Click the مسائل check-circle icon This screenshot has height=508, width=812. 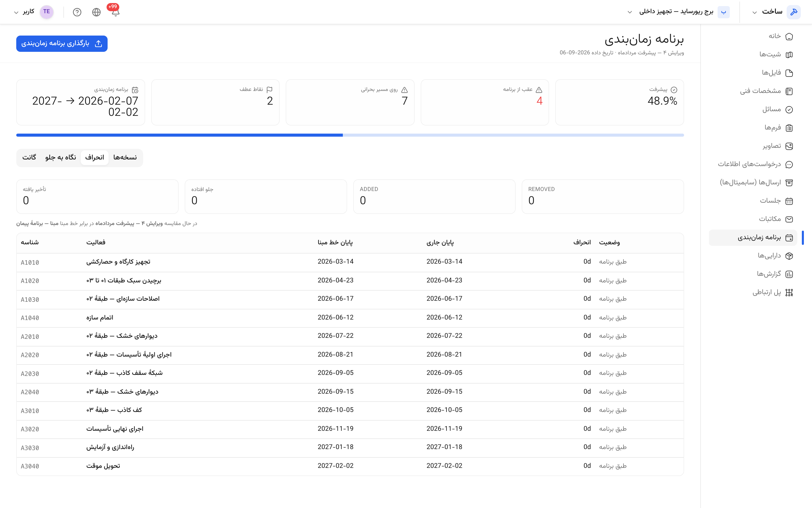point(789,109)
